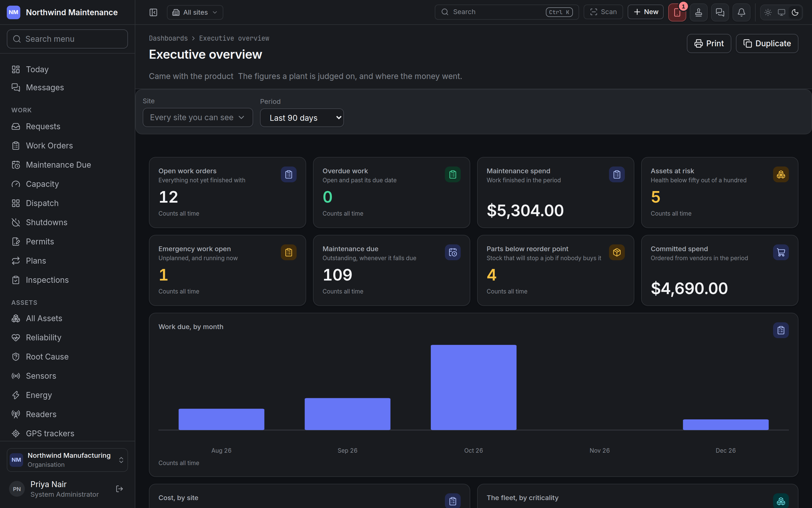
Task: Click the Emergency work open card icon
Action: pyautogui.click(x=288, y=252)
